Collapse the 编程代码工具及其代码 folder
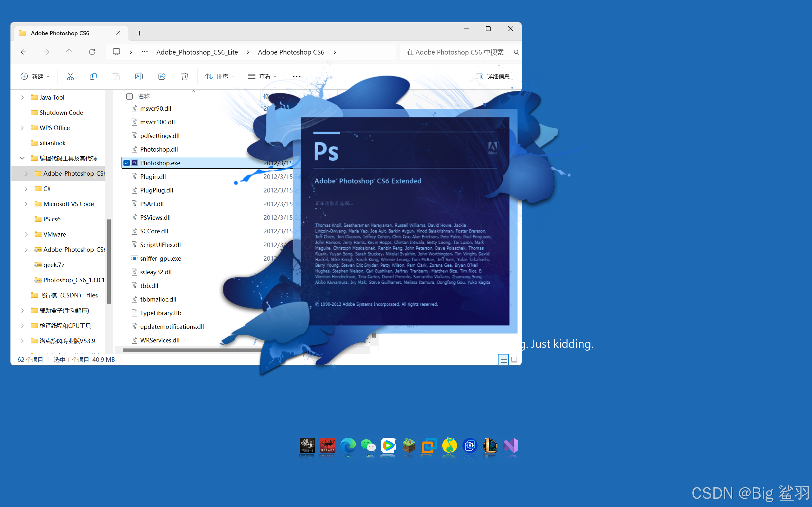The height and width of the screenshot is (507, 812). click(x=23, y=158)
